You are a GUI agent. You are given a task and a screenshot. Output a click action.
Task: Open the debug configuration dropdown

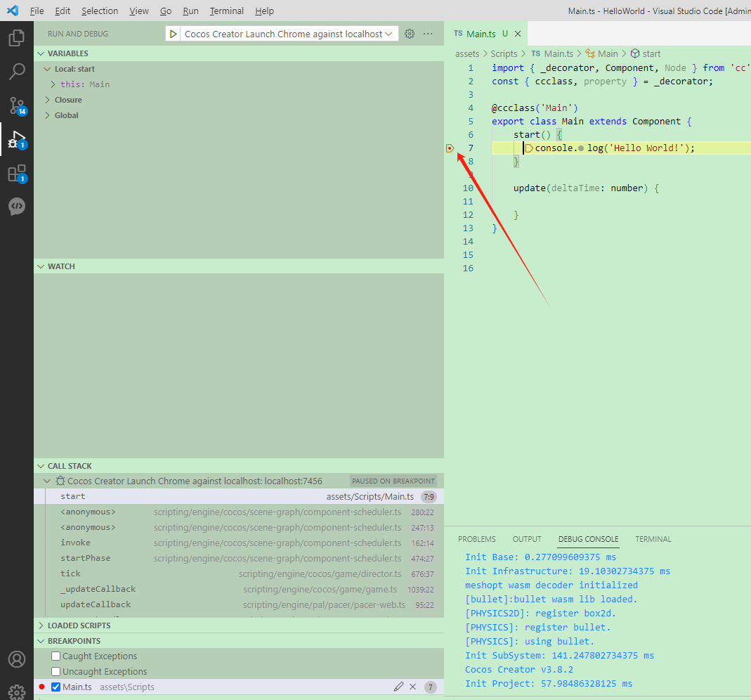(x=289, y=34)
